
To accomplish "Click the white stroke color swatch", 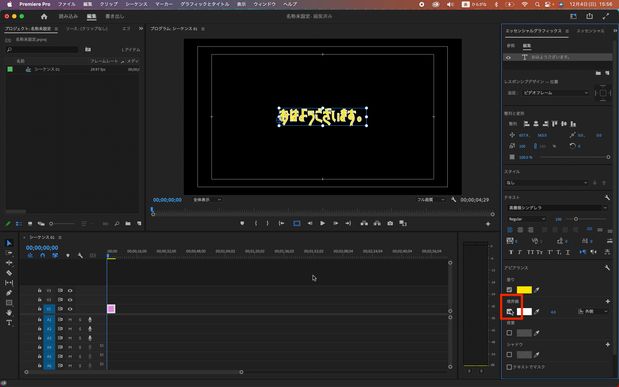I will pyautogui.click(x=524, y=312).
